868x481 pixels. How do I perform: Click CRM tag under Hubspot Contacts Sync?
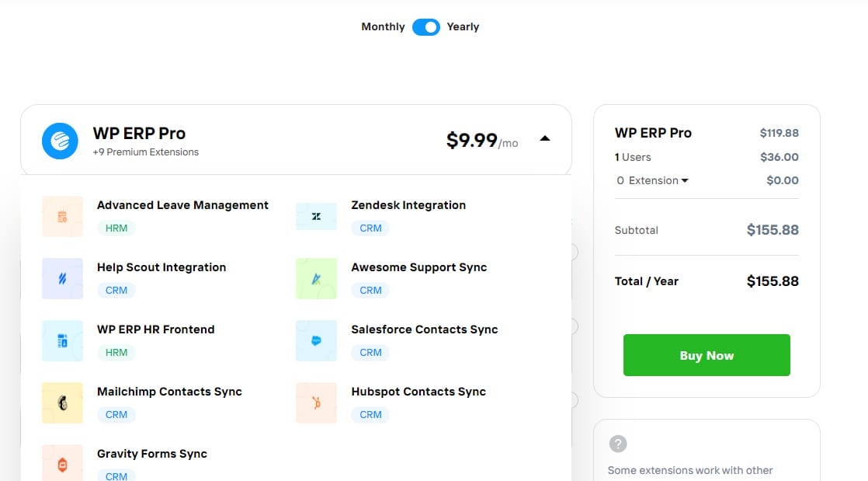[x=370, y=414]
